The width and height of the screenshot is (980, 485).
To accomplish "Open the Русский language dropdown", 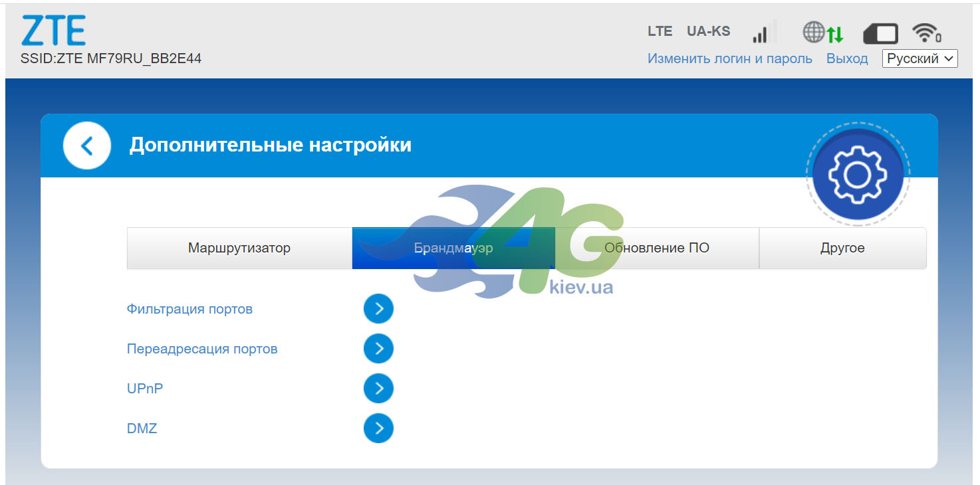I will (920, 58).
